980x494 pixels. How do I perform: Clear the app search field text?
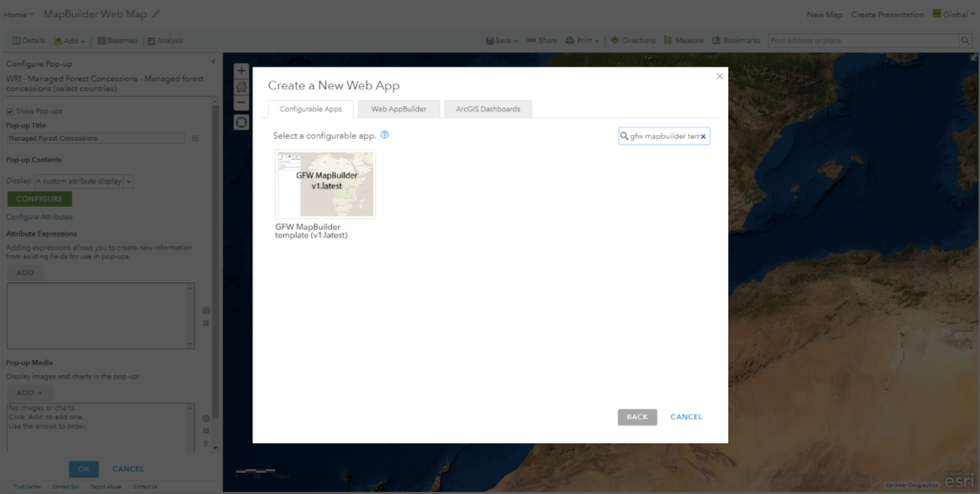703,136
